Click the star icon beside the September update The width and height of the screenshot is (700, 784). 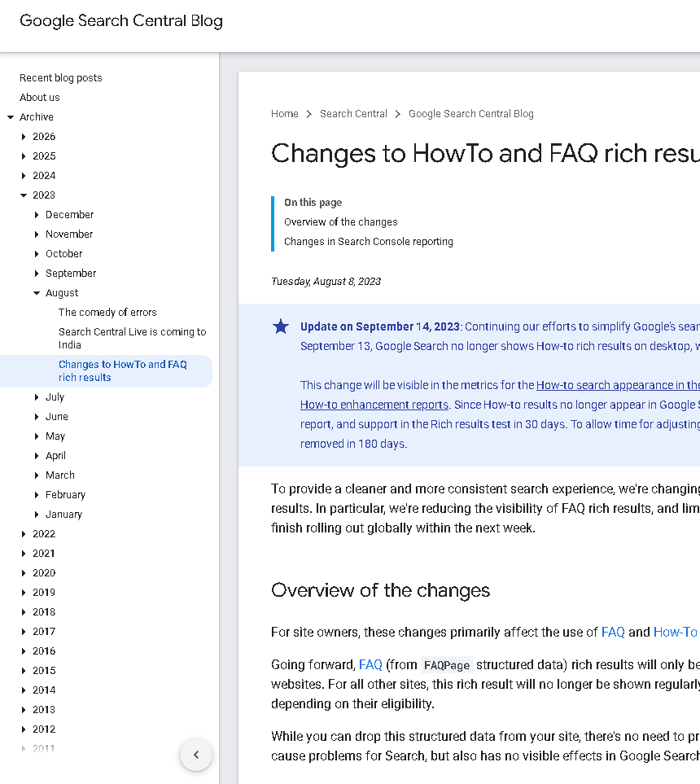pos(281,326)
